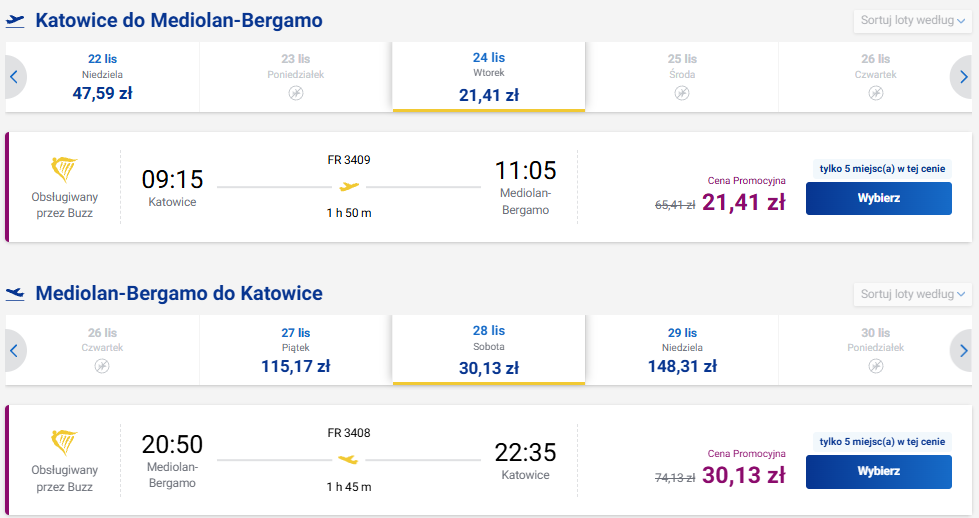Click the no-flight icon under 23 lis Poniedziałek
The width and height of the screenshot is (979, 518).
tap(296, 93)
